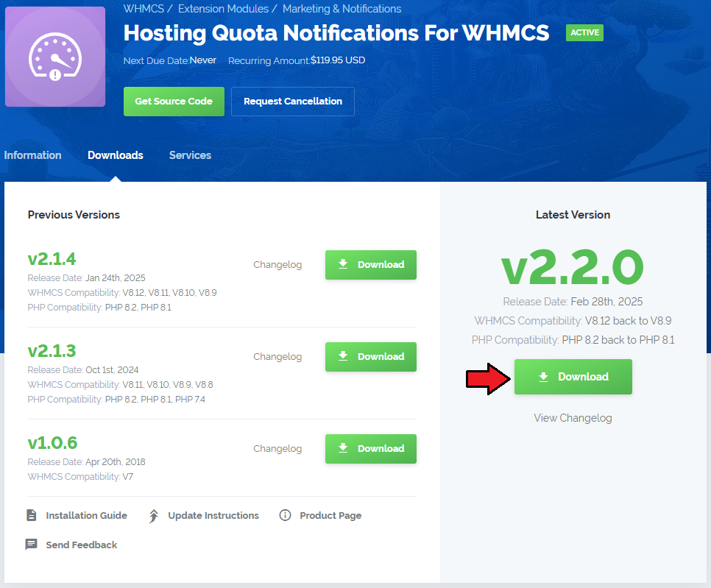Switch to the Information tab
The image size is (711, 588).
[x=32, y=155]
